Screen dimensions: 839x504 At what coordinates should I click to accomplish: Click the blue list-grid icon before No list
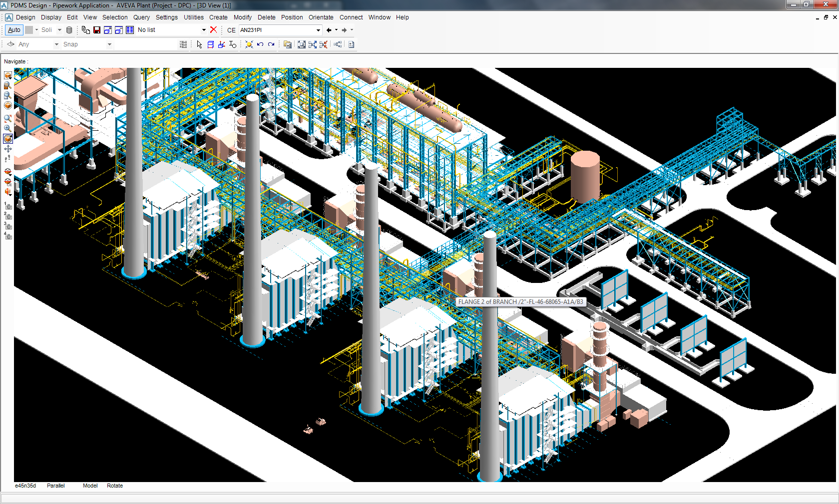pos(130,30)
